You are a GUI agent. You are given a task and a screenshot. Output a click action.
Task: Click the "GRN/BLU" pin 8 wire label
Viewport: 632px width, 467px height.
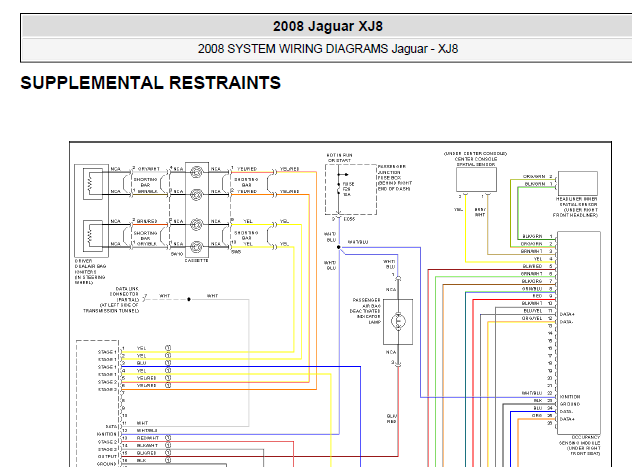532,289
